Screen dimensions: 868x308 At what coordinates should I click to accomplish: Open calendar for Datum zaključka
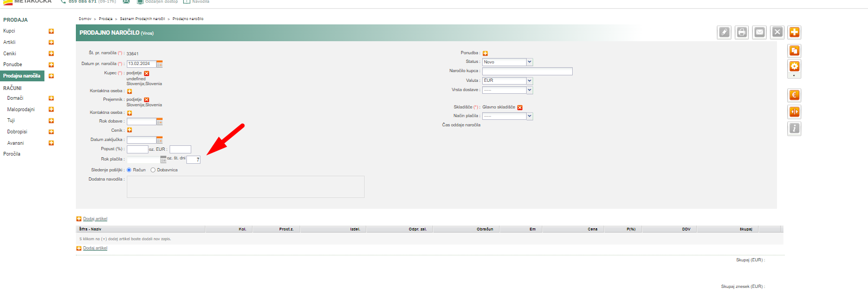(x=159, y=140)
